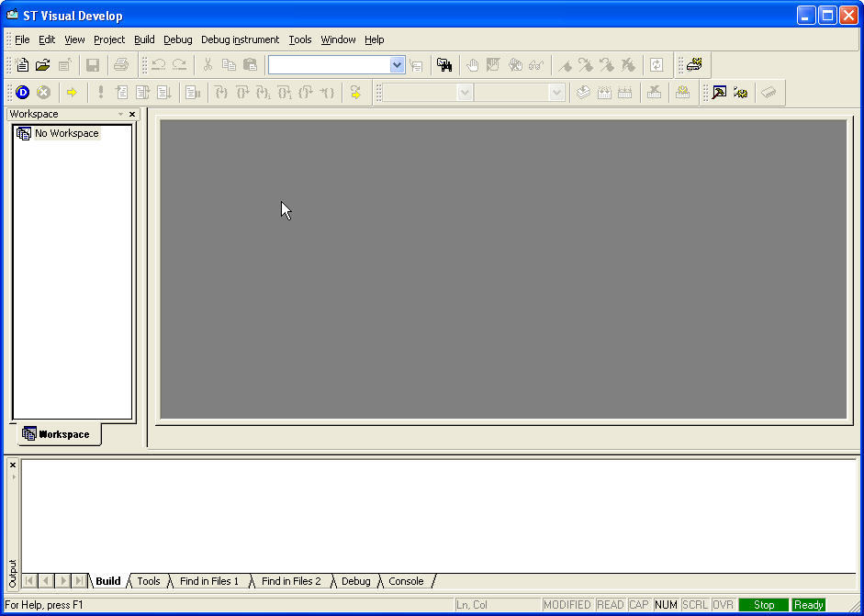864x616 pixels.
Task: Click the yellow arrow Go to PC icon
Action: [72, 93]
